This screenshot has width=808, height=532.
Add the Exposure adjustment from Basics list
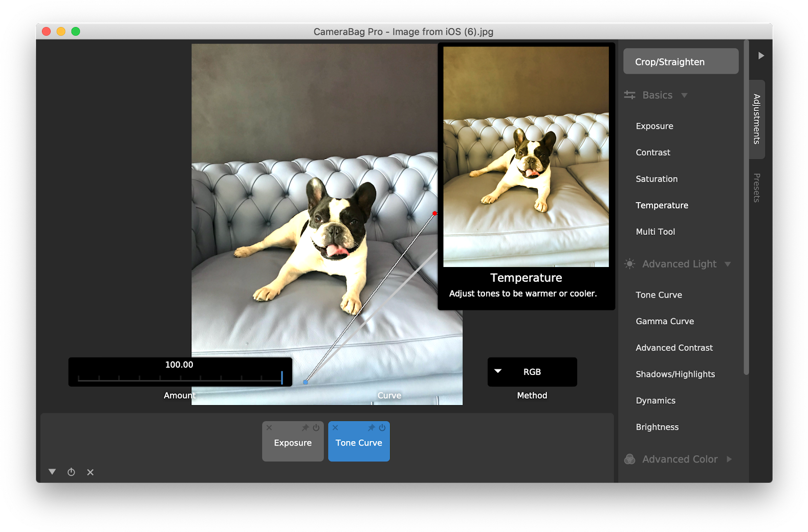(x=654, y=126)
